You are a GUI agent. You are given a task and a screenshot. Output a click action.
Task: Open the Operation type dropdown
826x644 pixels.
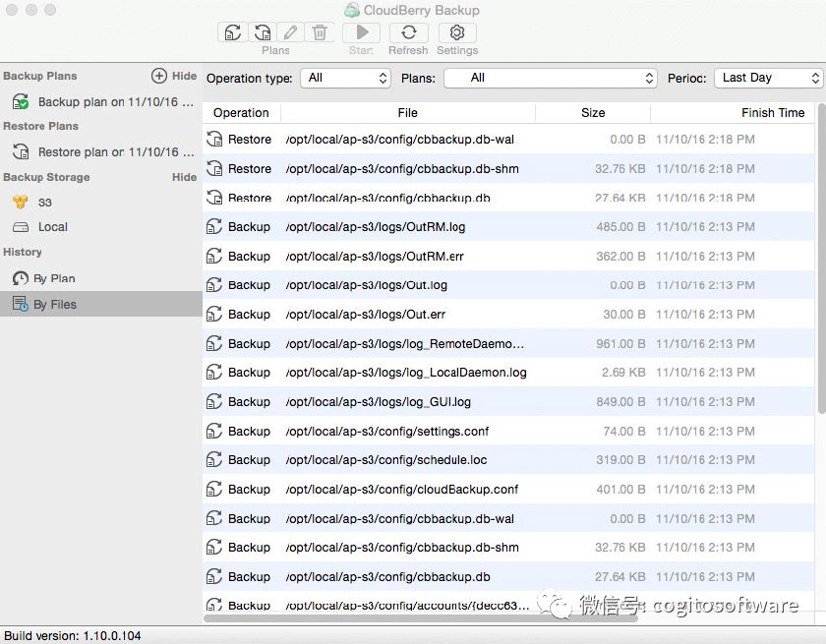click(x=345, y=78)
